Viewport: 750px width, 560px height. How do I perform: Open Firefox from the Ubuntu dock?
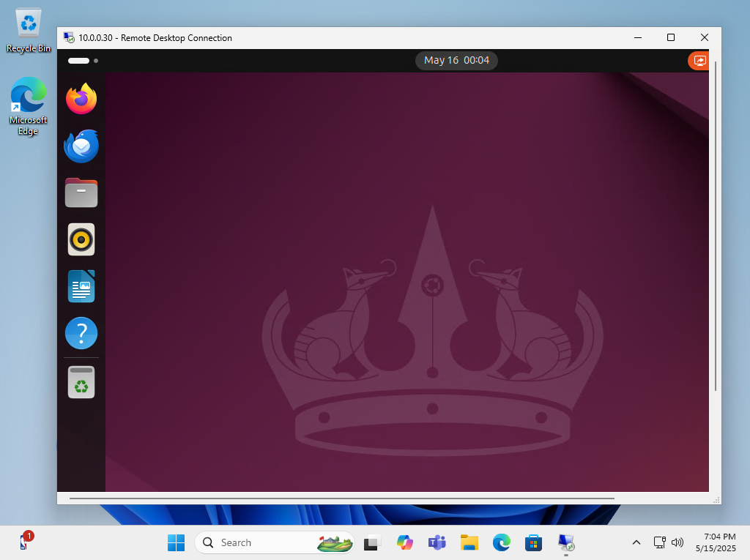(81, 99)
